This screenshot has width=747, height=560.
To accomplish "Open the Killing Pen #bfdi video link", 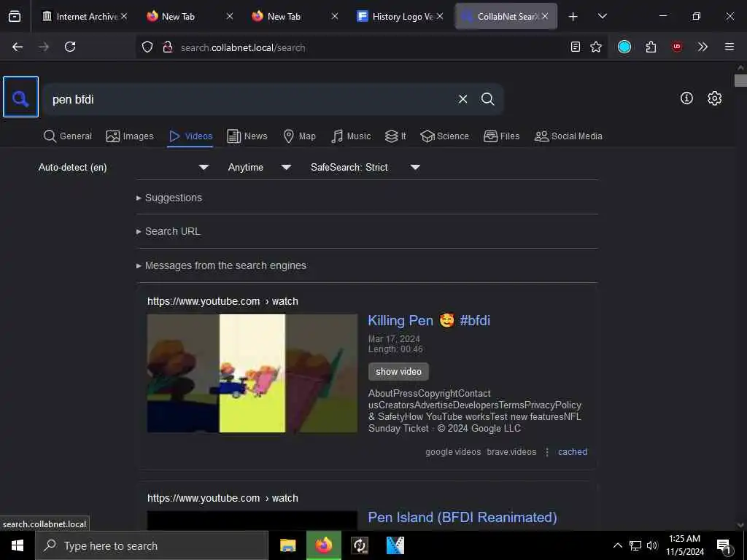I will click(x=429, y=321).
